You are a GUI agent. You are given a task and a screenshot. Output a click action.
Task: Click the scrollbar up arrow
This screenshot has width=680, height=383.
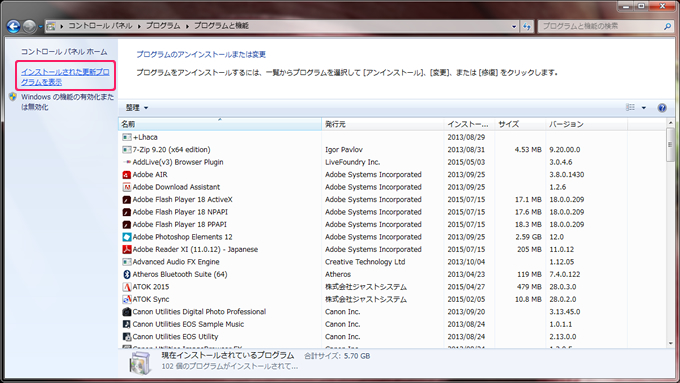[x=670, y=123]
